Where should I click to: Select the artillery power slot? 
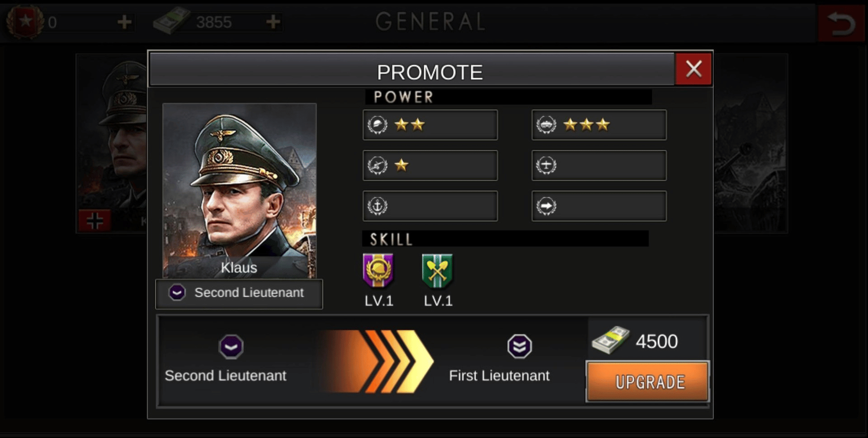[x=430, y=166]
